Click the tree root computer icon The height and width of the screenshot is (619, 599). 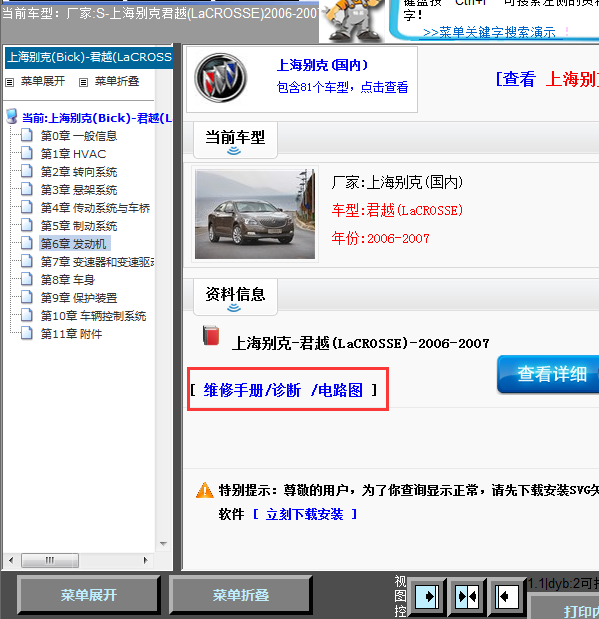click(12, 116)
